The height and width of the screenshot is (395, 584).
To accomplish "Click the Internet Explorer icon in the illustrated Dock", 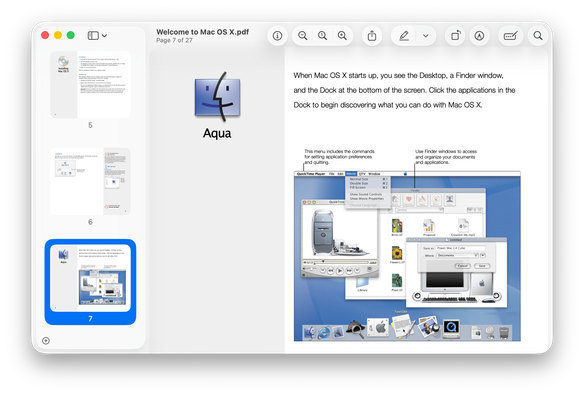I will 323,332.
